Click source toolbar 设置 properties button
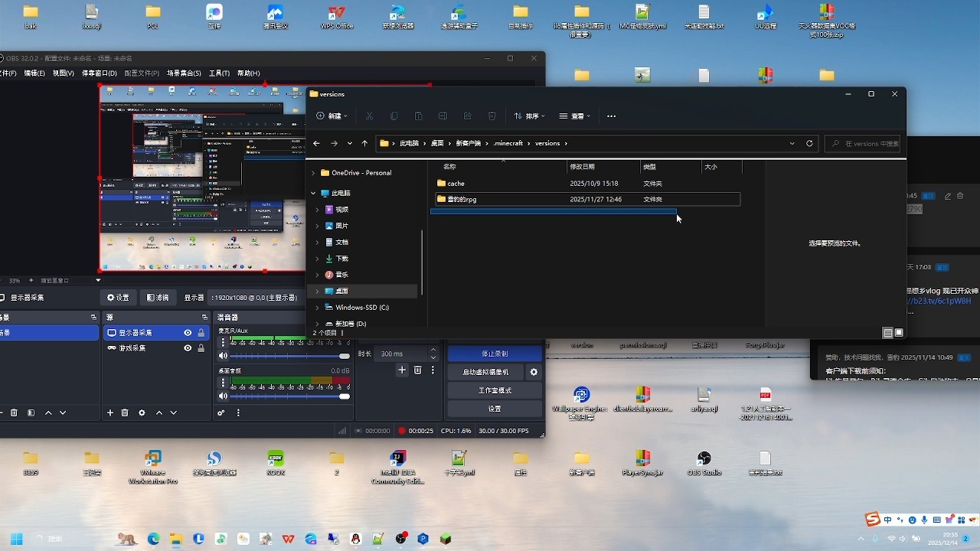Screen dimensions: 980x551 118,298
